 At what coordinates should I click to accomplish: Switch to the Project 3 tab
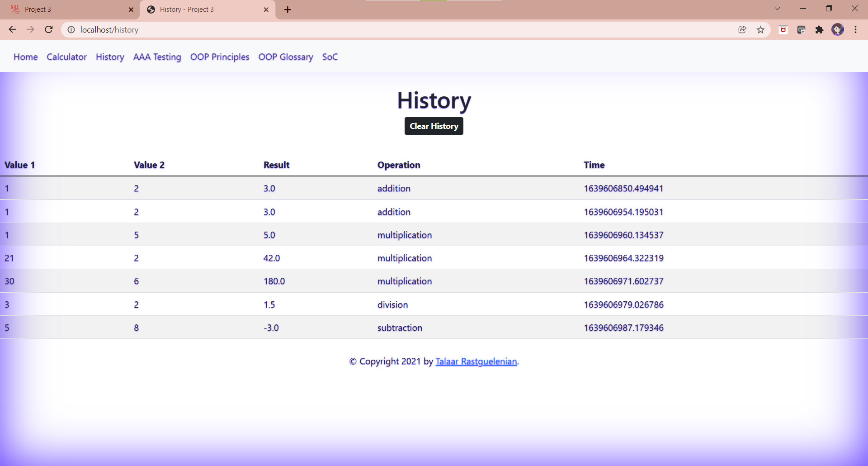(63, 9)
